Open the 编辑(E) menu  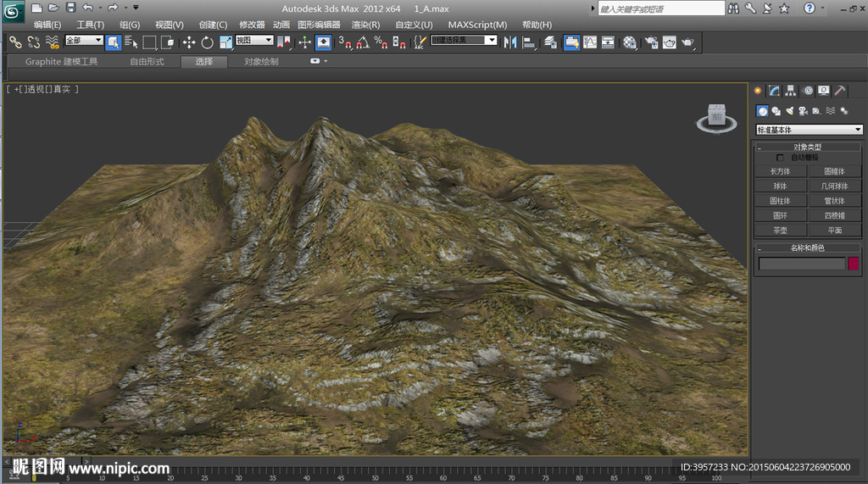coord(47,25)
